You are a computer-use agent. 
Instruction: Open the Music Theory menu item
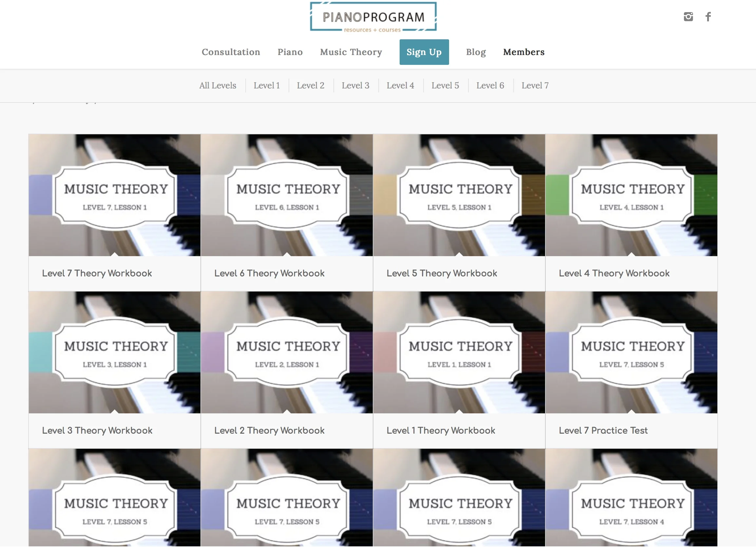351,52
